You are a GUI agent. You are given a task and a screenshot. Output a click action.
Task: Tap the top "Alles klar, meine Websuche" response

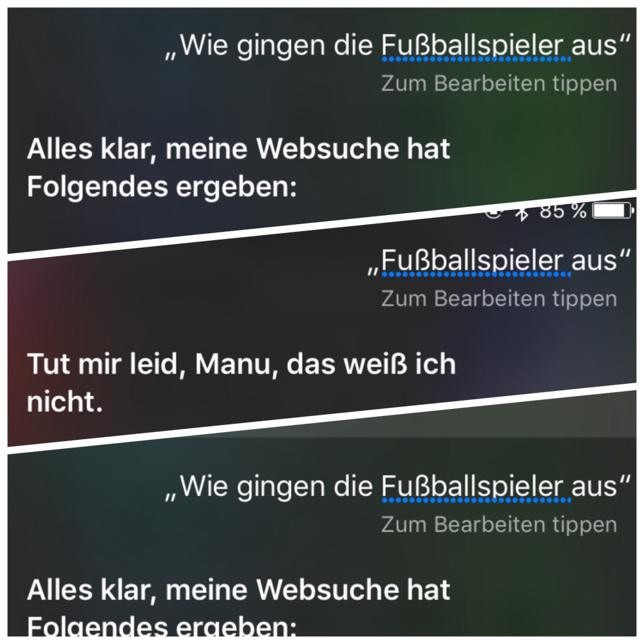click(239, 167)
